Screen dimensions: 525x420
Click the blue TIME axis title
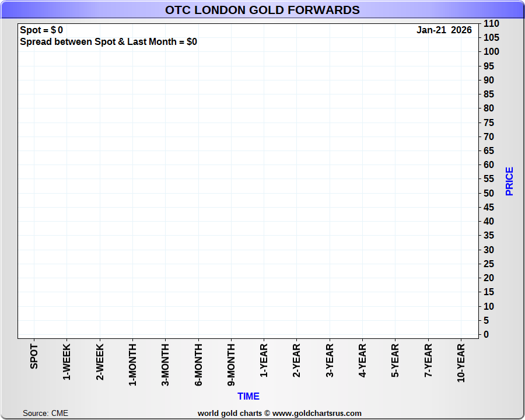coord(248,397)
